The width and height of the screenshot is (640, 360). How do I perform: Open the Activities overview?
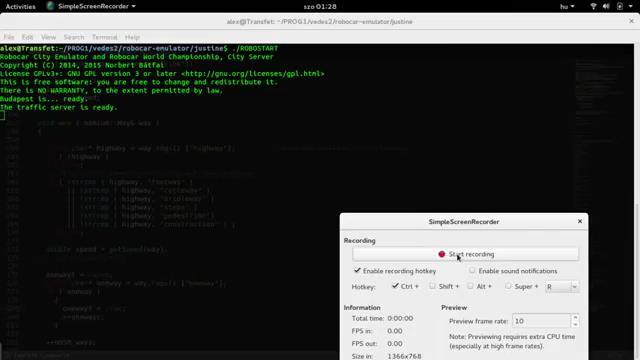20,7
